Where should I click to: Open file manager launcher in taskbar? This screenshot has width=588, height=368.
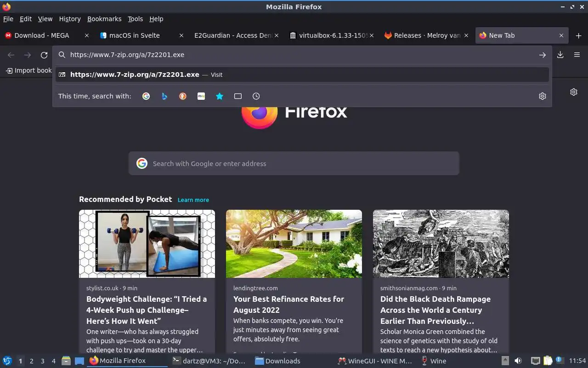pyautogui.click(x=66, y=361)
